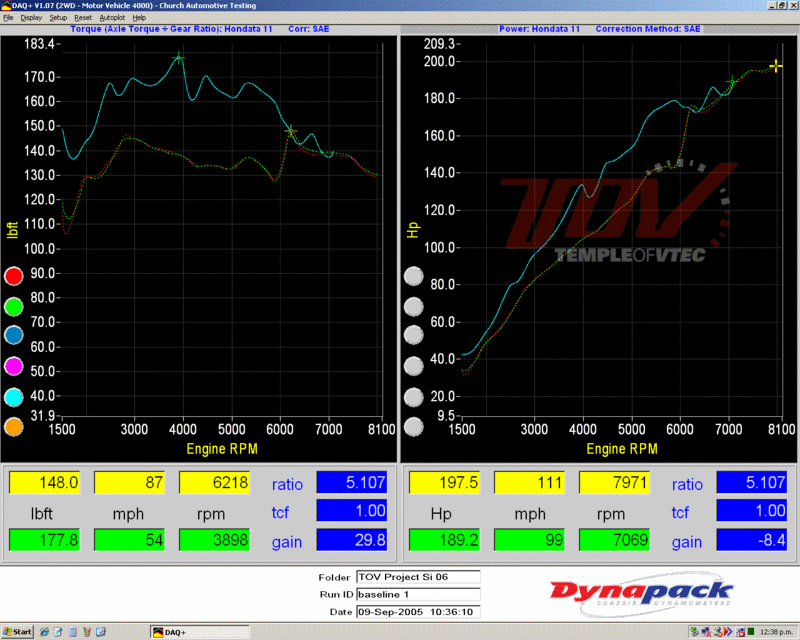This screenshot has width=800, height=640.
Task: Toggle gray circle beside 40.0 on power axis
Action: 414,365
